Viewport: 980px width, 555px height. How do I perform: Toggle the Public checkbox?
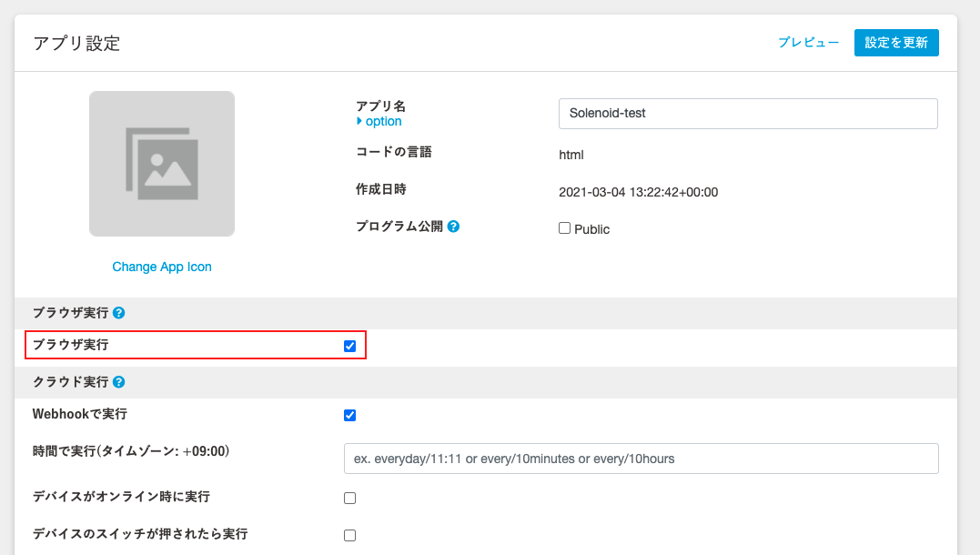pyautogui.click(x=564, y=228)
